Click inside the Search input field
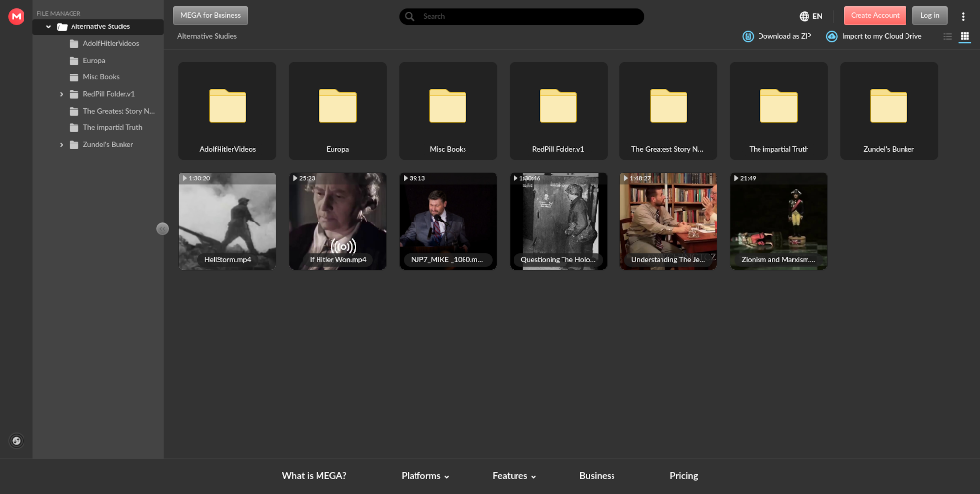Image resolution: width=980 pixels, height=494 pixels. point(521,17)
